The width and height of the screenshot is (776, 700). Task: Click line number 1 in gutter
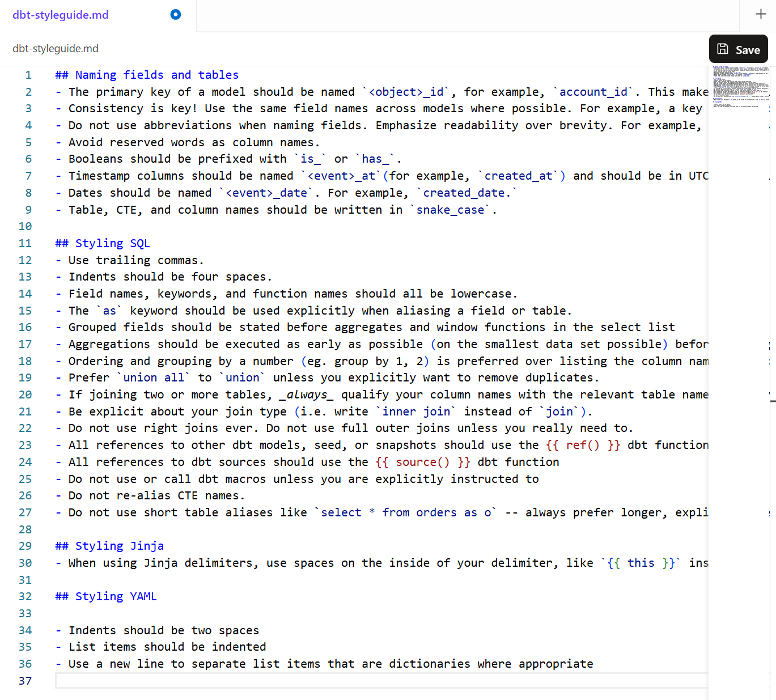point(28,75)
